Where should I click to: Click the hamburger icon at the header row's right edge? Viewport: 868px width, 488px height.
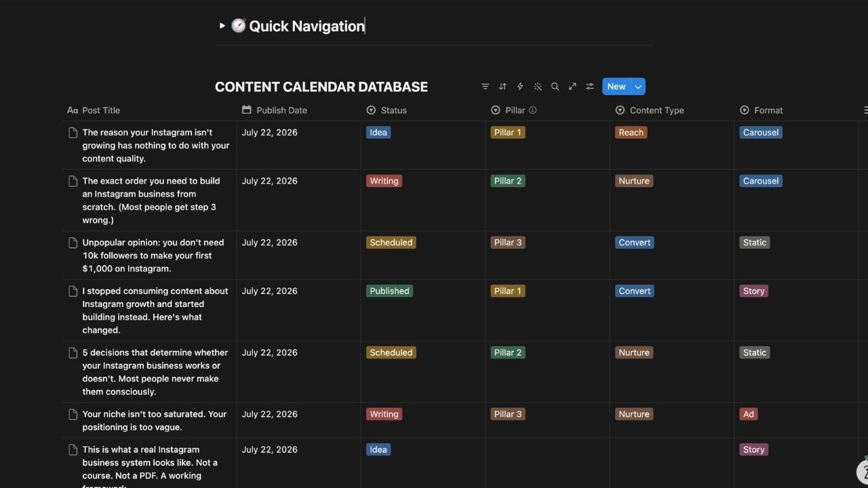tap(865, 110)
